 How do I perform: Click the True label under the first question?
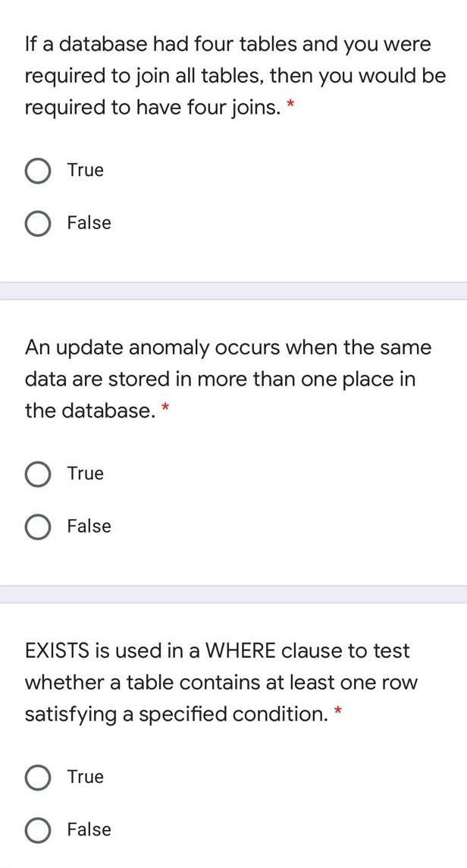coord(85,170)
